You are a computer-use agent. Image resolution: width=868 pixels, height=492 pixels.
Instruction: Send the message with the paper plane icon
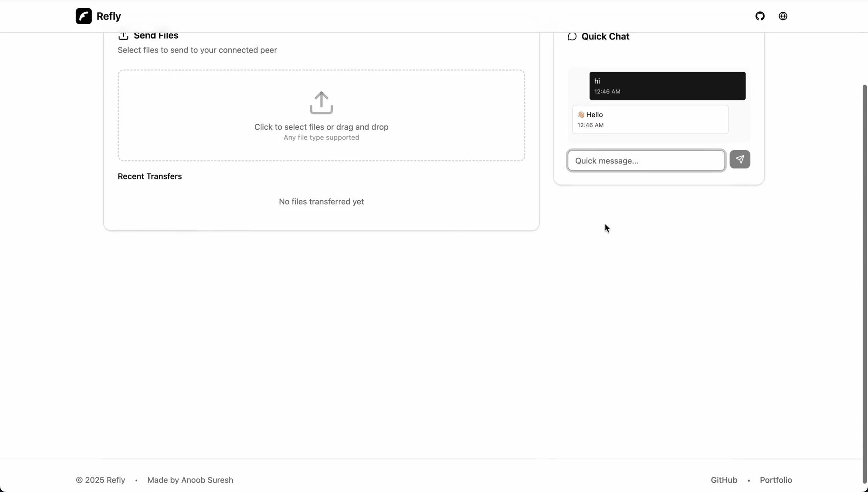point(740,159)
